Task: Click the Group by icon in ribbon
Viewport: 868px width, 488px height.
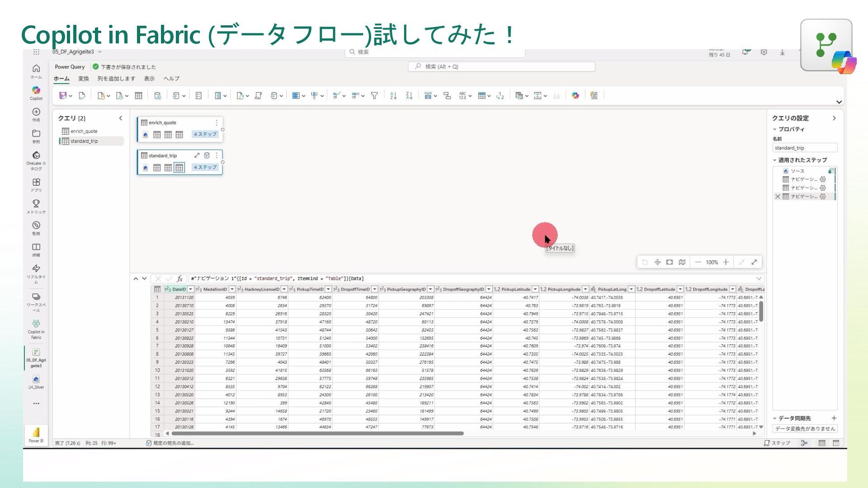Action: click(x=447, y=95)
